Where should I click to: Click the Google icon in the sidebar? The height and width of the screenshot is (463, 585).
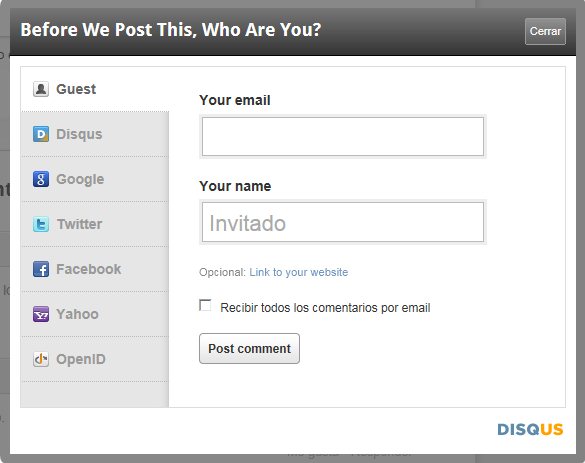41,179
